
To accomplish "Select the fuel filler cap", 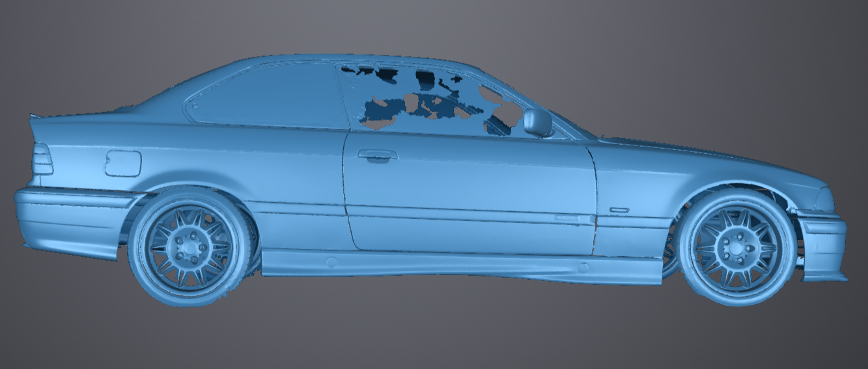I will 123,163.
